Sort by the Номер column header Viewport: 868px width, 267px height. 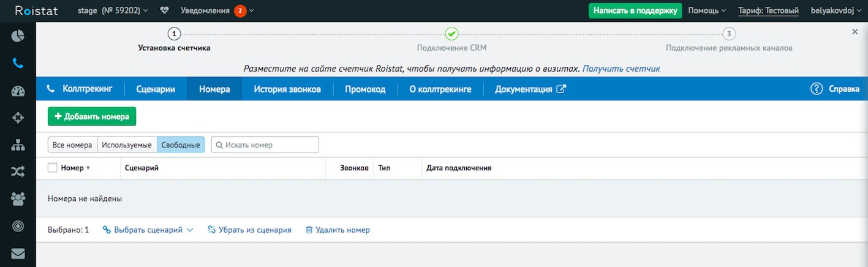tap(75, 168)
